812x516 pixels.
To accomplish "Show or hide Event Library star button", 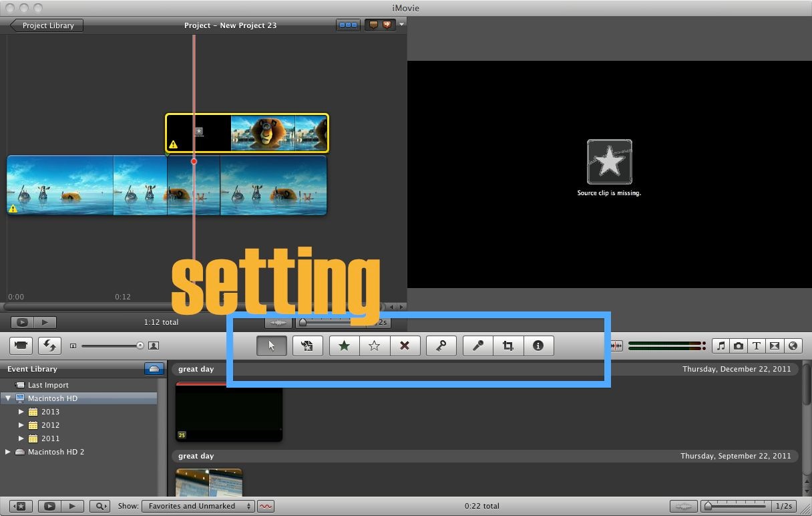I will 21,506.
